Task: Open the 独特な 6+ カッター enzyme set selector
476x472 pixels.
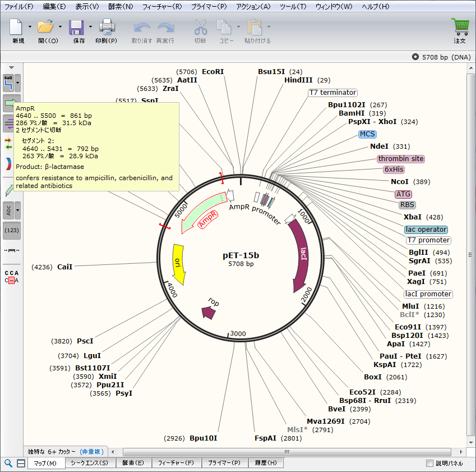Action: 66,452
